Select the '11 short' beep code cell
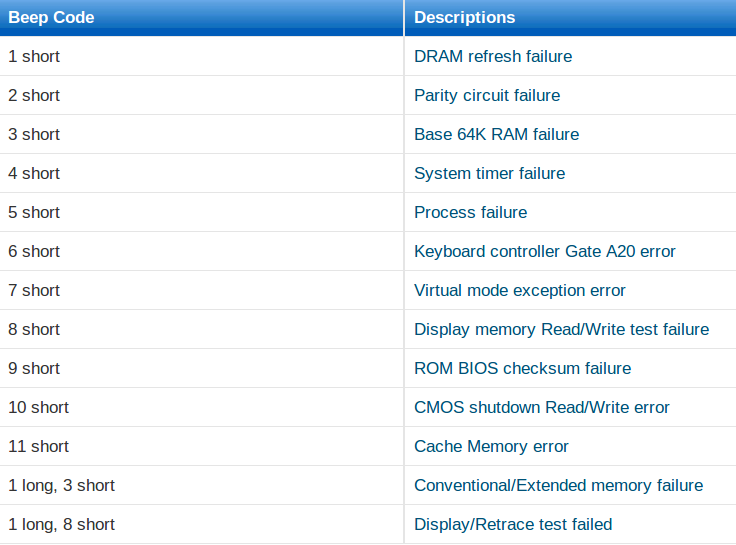Screen dimensions: 736x545 point(201,446)
